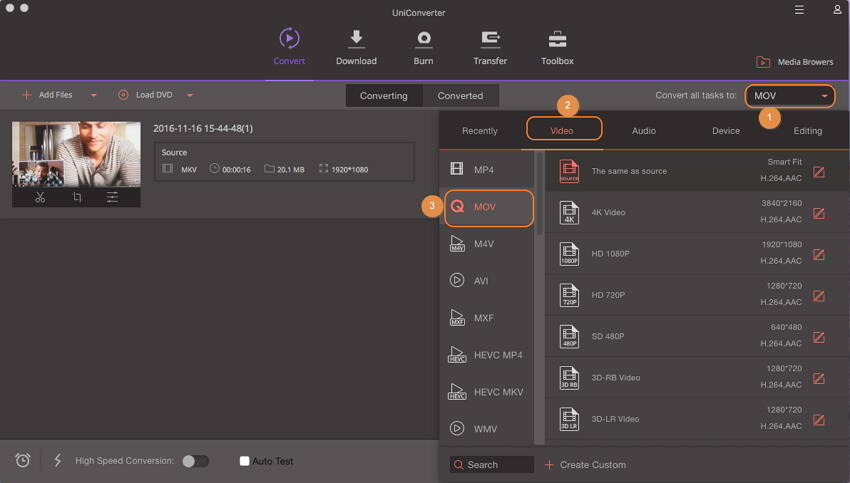Choose the HEVC MP4 format
Screen dimensions: 850x483
tap(488, 355)
